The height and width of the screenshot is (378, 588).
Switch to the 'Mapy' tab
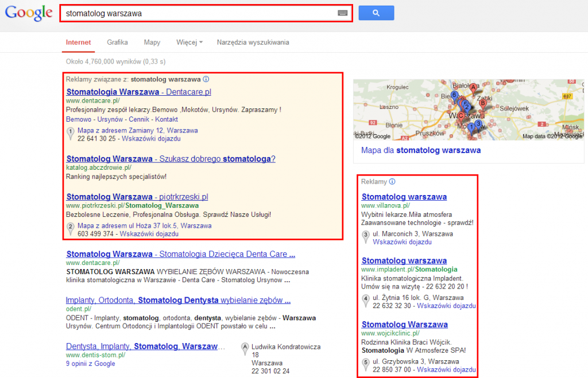tap(152, 42)
